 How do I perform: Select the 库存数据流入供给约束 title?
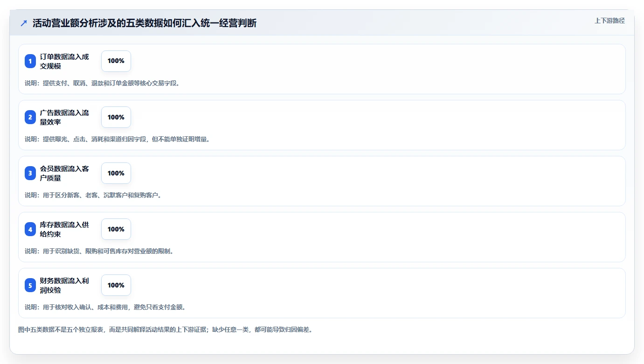point(64,229)
